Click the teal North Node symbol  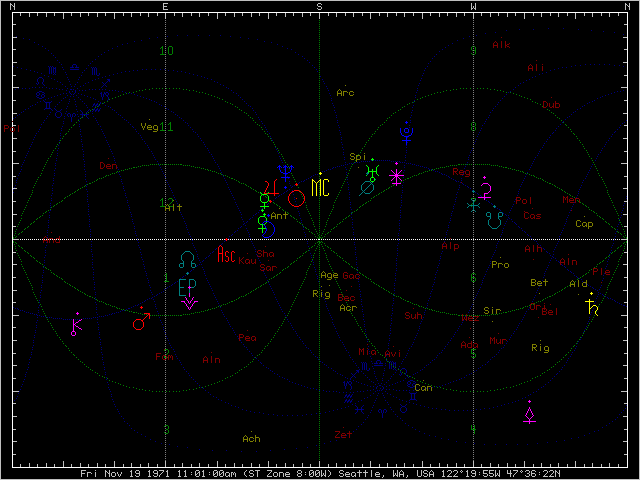click(x=187, y=259)
